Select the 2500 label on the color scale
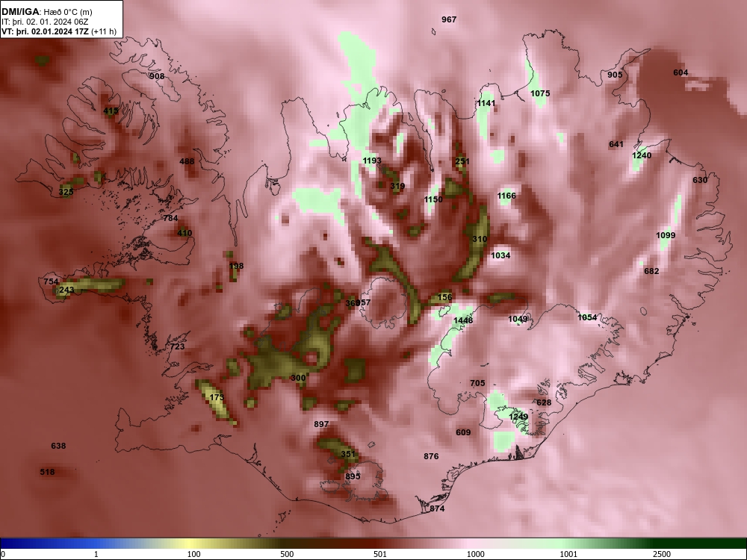747x560 pixels. [x=662, y=554]
